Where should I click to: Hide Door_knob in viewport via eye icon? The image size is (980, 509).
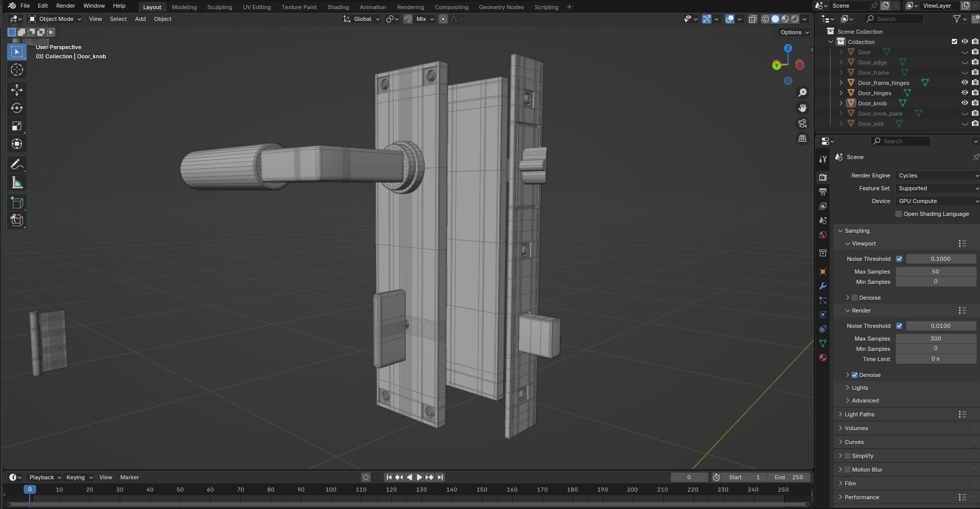pyautogui.click(x=965, y=103)
